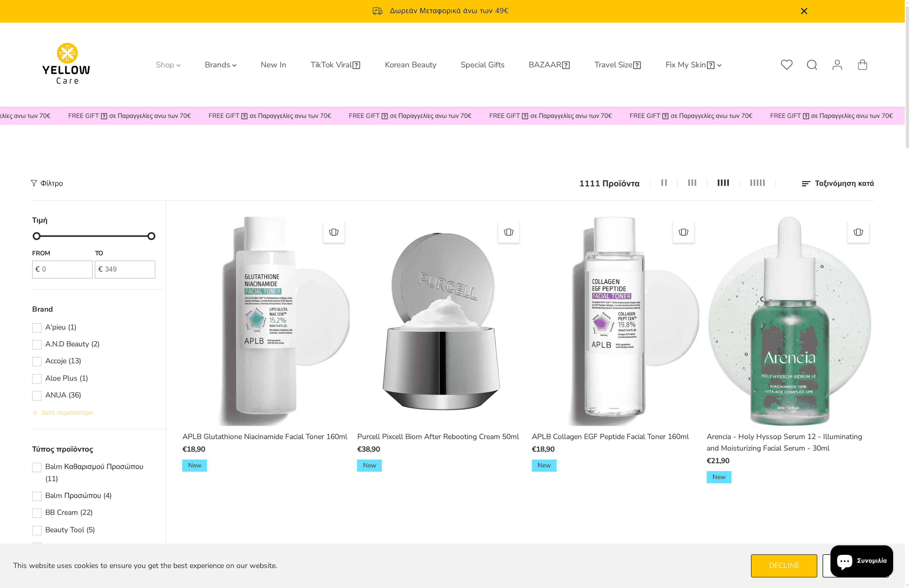The image size is (910, 588).
Task: Check the ANUA (36) brand filter
Action: coord(37,396)
